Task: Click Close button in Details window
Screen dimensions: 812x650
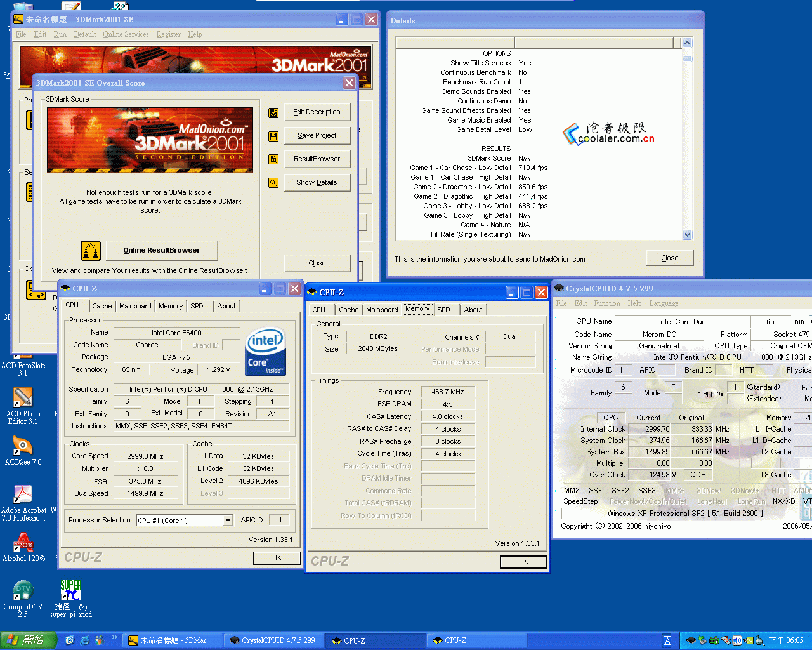Action: pos(670,258)
